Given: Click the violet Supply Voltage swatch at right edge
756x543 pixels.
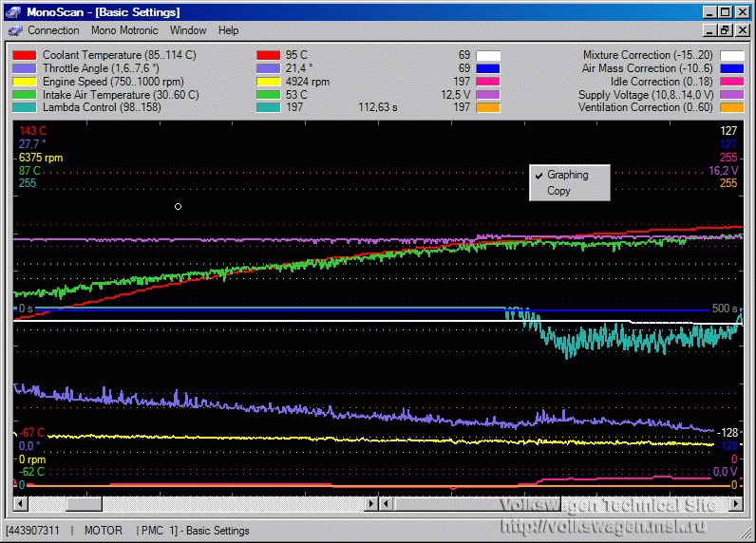Looking at the screenshot, I should coord(731,95).
